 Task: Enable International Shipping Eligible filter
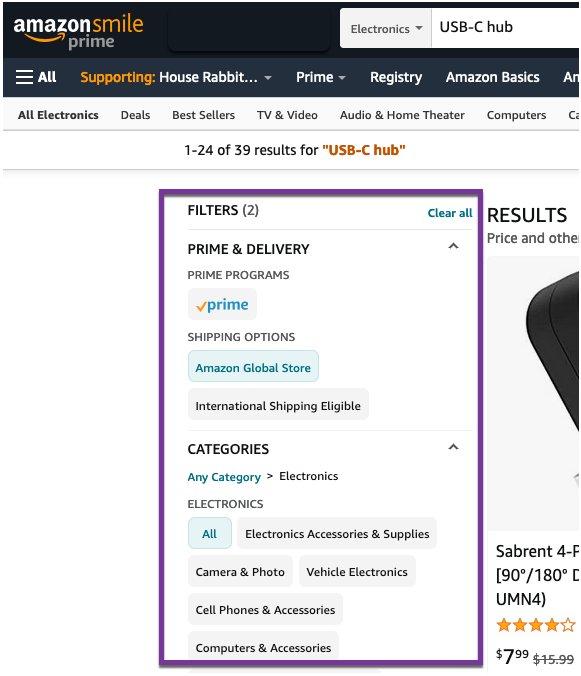coord(278,404)
